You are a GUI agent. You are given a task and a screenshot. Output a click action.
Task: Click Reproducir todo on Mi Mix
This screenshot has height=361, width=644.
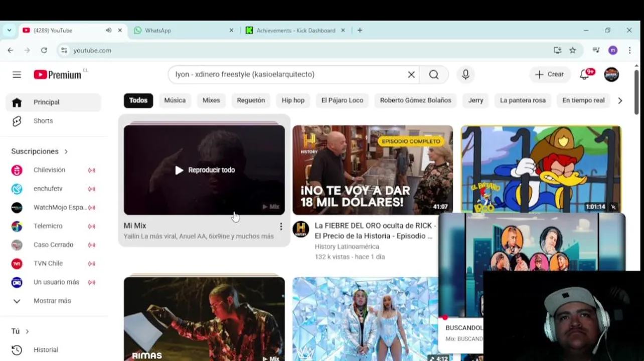(205, 170)
